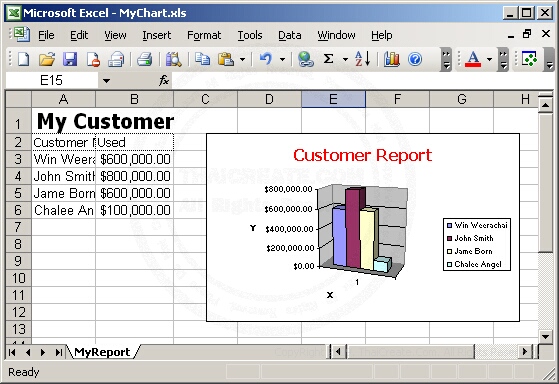Open the Window menu

click(336, 35)
